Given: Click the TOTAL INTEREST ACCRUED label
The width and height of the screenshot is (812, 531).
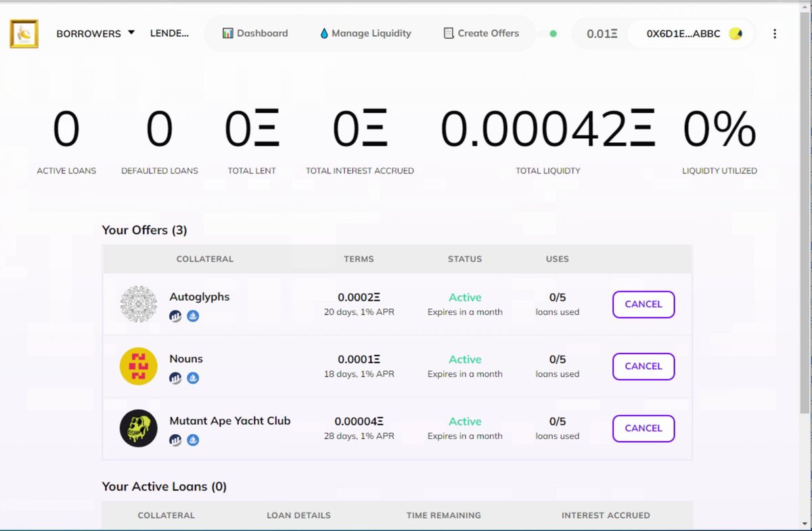Looking at the screenshot, I should [360, 171].
